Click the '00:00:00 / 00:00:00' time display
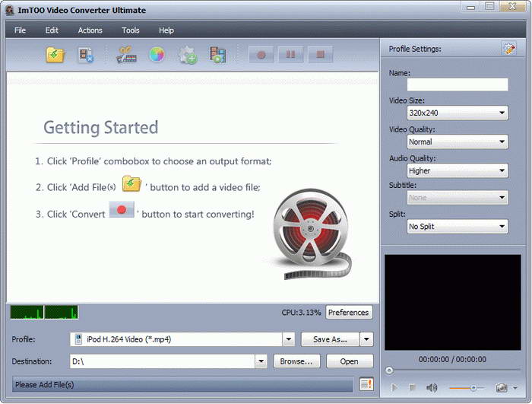 [x=452, y=359]
